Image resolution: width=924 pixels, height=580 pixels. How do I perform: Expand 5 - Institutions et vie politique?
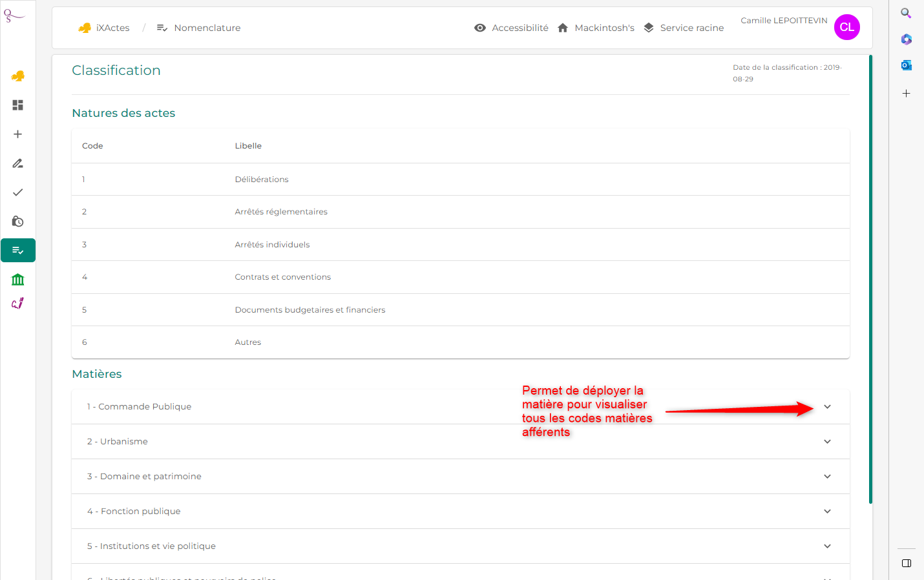pyautogui.click(x=460, y=546)
